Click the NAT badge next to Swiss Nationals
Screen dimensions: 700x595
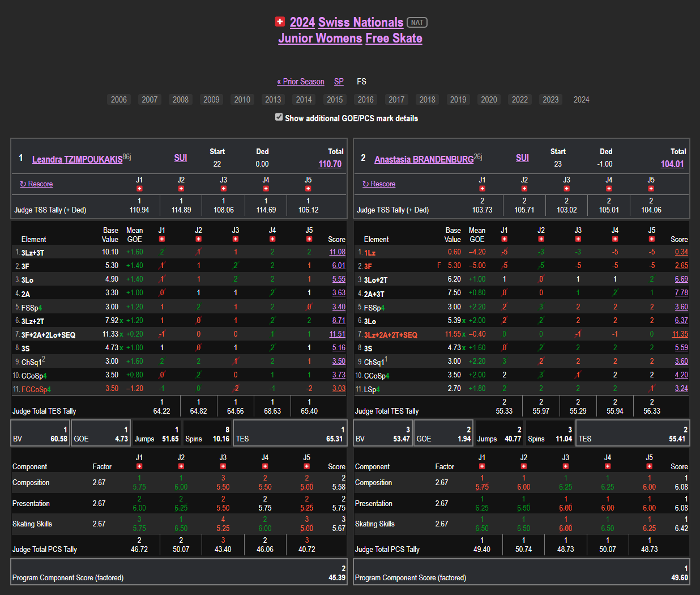pos(417,23)
